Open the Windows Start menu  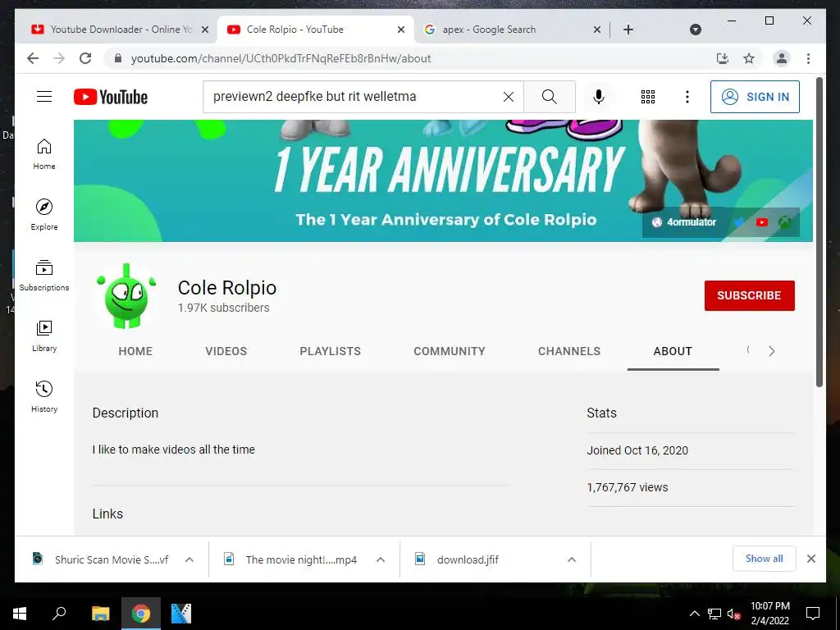[20, 614]
